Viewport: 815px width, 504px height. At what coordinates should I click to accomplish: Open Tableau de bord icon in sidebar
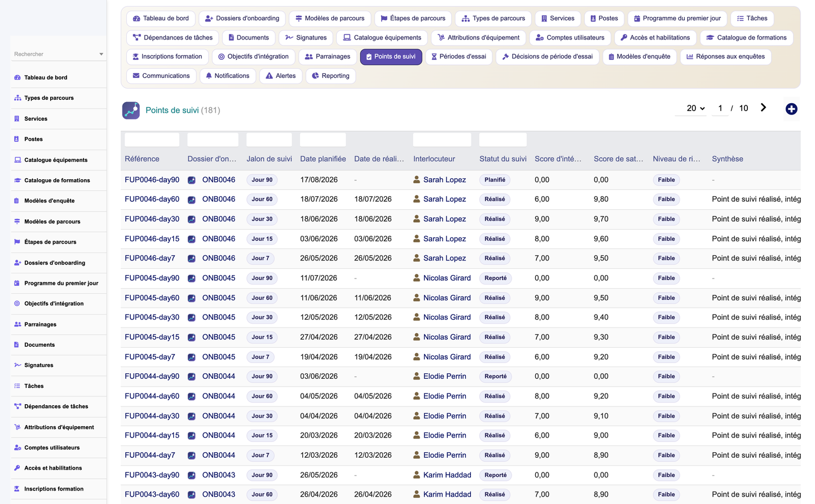(x=17, y=78)
